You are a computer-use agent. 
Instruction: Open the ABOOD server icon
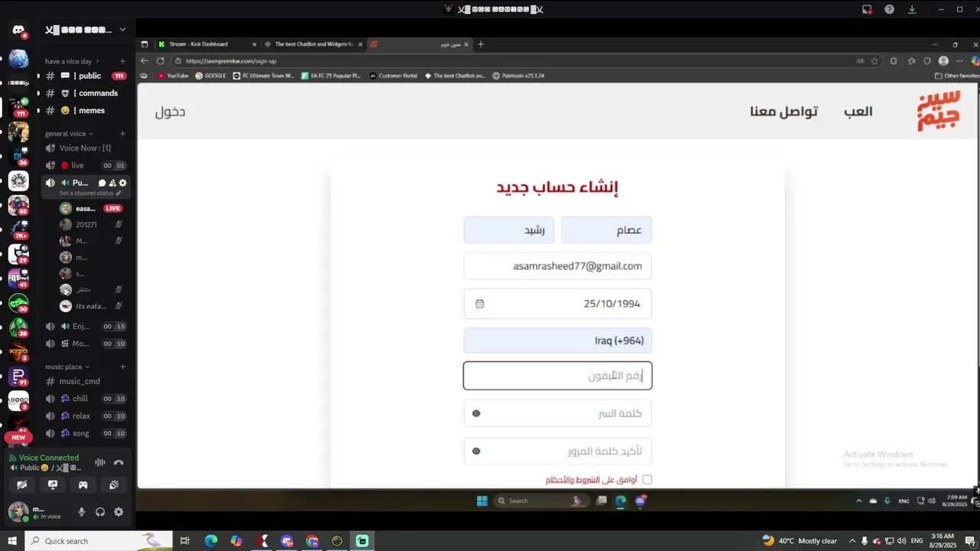coord(18,400)
